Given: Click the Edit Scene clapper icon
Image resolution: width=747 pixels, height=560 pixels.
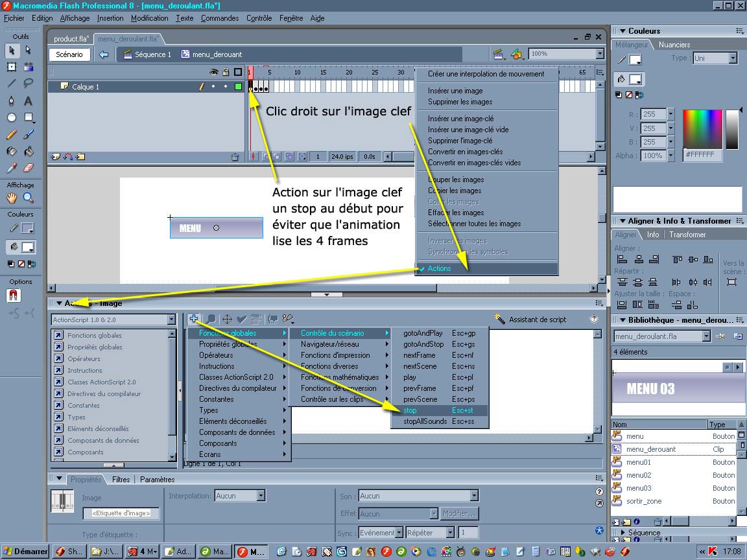Looking at the screenshot, I should pyautogui.click(x=498, y=54).
